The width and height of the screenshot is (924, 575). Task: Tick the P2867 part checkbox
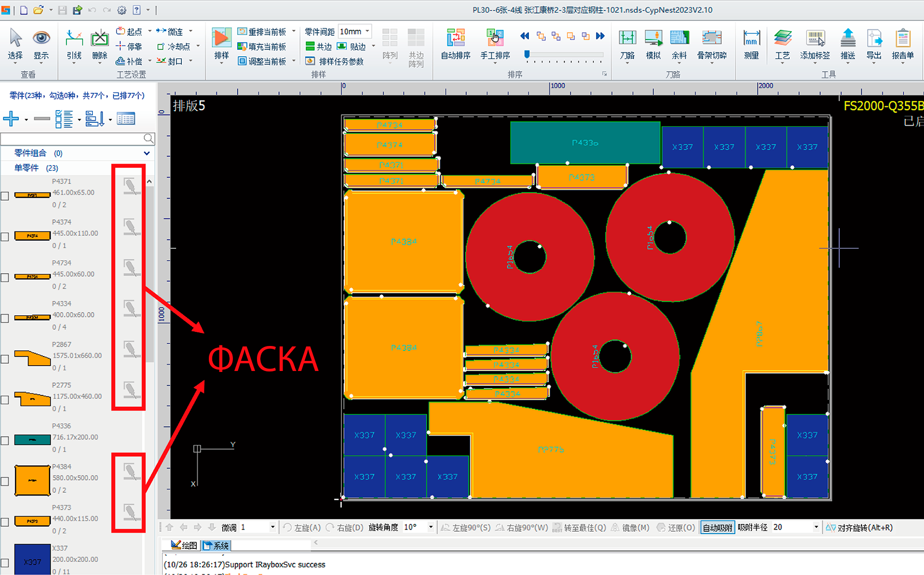coord(5,359)
